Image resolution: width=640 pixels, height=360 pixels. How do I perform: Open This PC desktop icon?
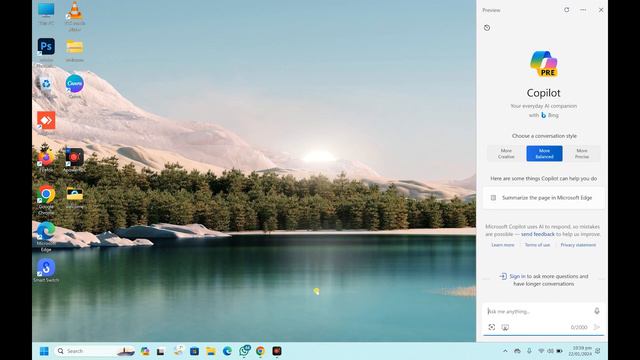click(46, 13)
